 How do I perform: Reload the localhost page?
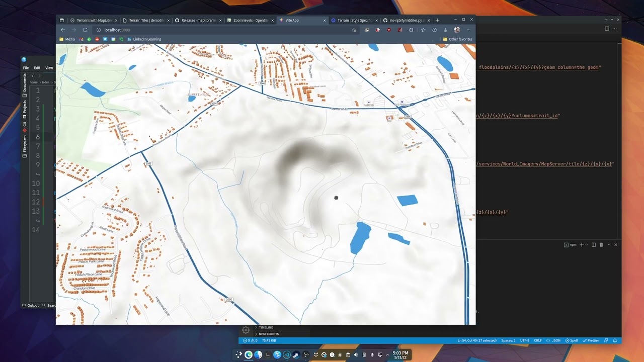(85, 30)
